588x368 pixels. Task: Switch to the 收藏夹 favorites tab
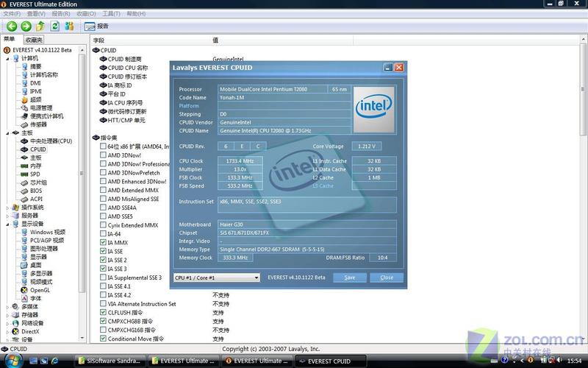[x=34, y=40]
